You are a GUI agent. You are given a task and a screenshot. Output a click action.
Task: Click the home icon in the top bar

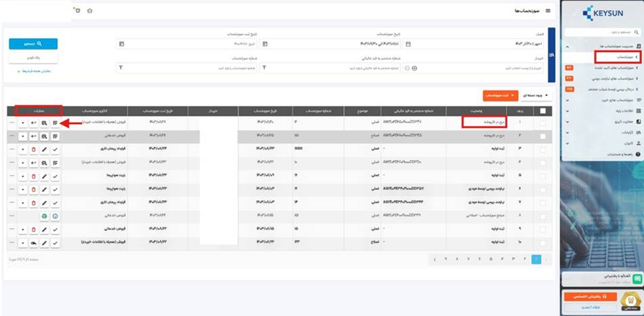pyautogui.click(x=90, y=11)
